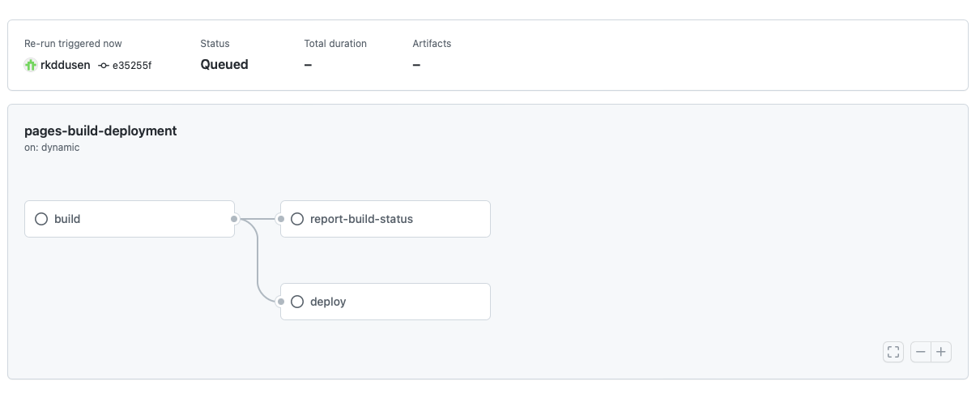Open the deploy job node

click(x=386, y=302)
